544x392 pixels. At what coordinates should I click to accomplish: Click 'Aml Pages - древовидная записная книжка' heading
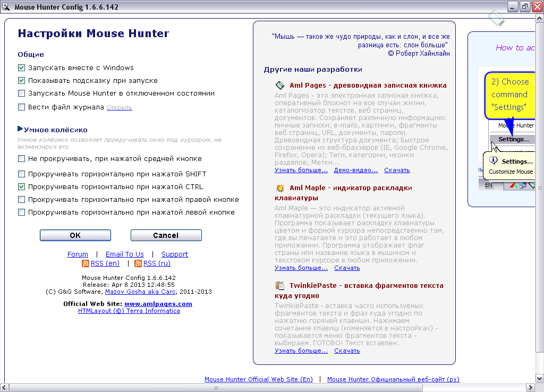pyautogui.click(x=368, y=86)
